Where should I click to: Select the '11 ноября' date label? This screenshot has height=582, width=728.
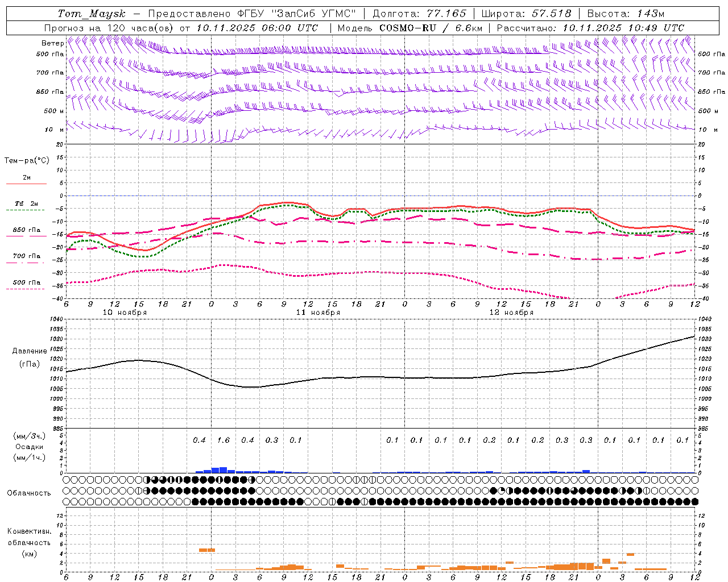[x=318, y=313]
